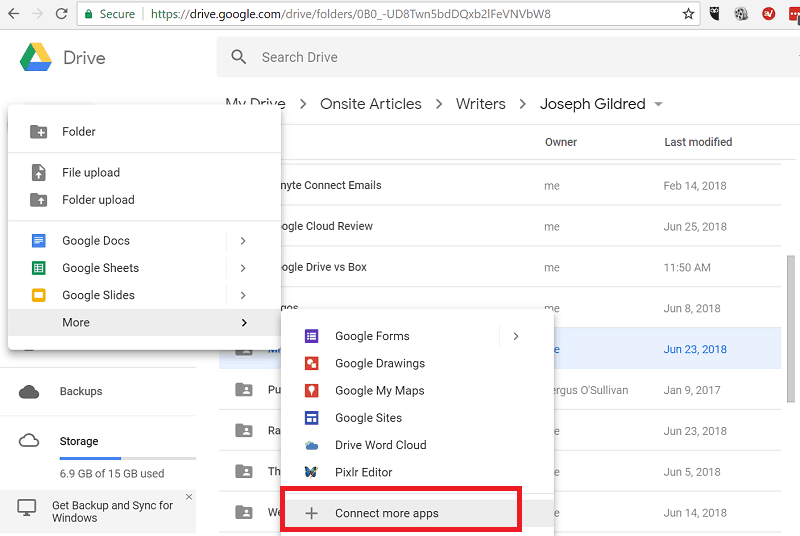Click the browser forward arrow
The image size is (800, 536).
point(37,14)
